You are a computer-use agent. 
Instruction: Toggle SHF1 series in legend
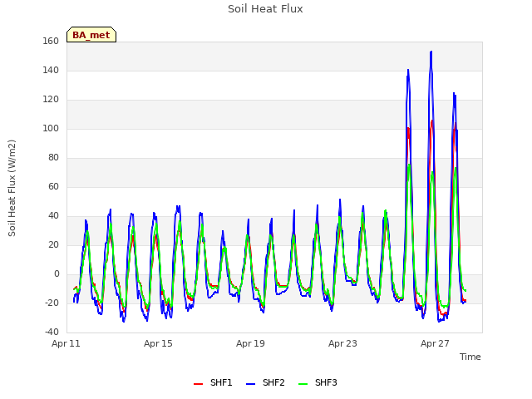point(213,382)
